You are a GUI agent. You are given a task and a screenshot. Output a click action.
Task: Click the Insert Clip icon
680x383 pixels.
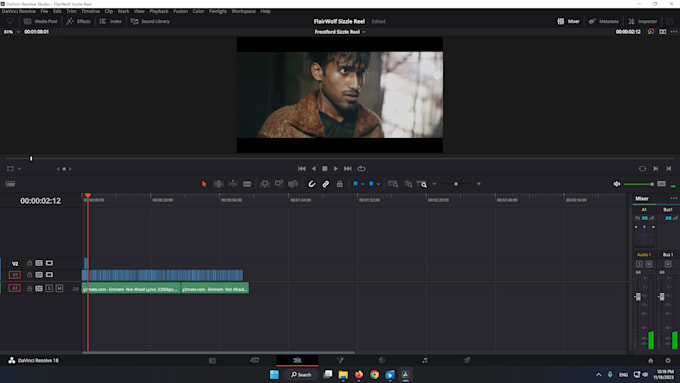[x=265, y=184]
